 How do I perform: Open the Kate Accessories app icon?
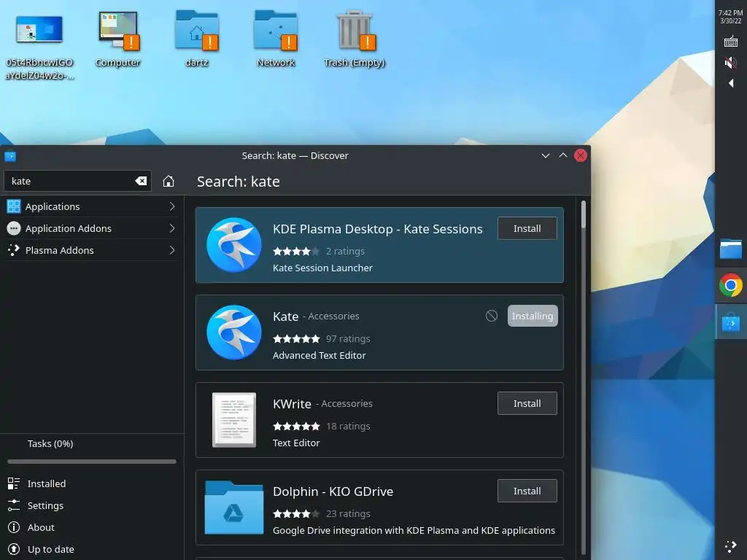234,332
